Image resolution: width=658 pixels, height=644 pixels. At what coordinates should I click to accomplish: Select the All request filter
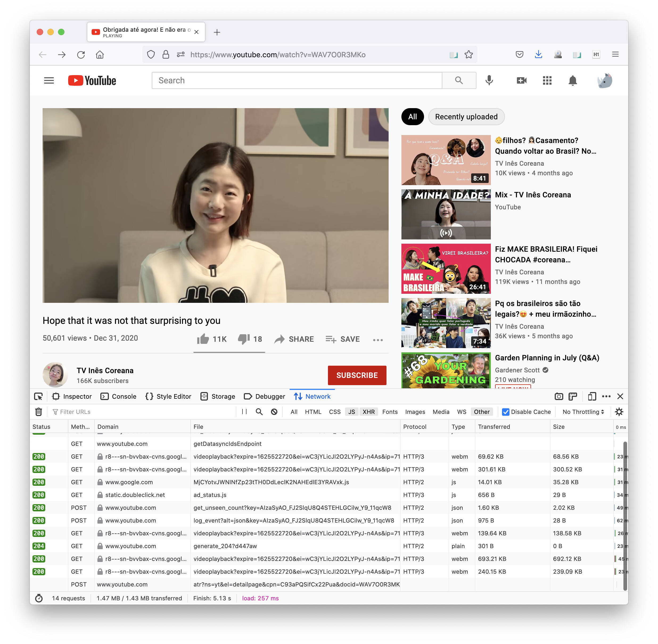click(x=294, y=412)
